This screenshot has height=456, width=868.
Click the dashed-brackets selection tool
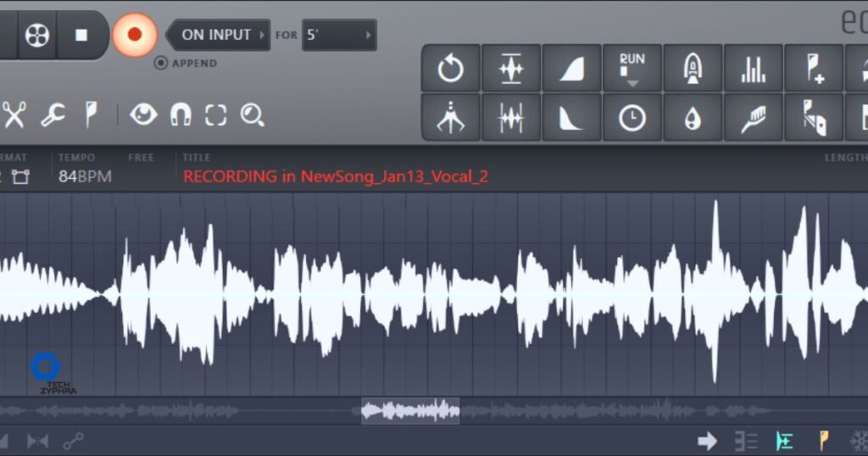coord(216,115)
